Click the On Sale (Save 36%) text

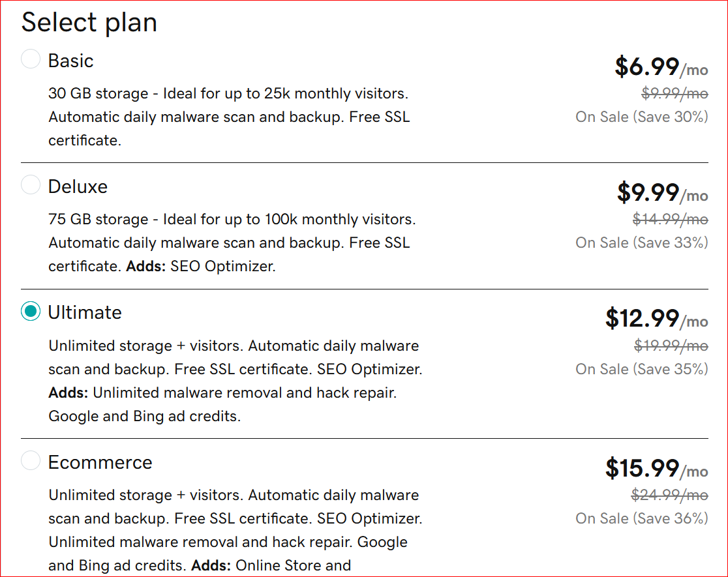pos(641,518)
